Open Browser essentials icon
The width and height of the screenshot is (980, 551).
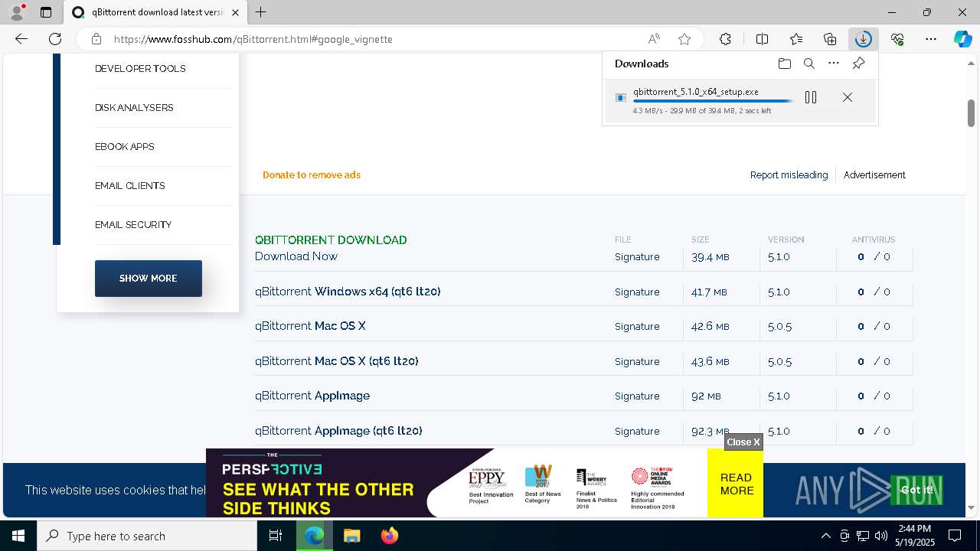(x=897, y=39)
